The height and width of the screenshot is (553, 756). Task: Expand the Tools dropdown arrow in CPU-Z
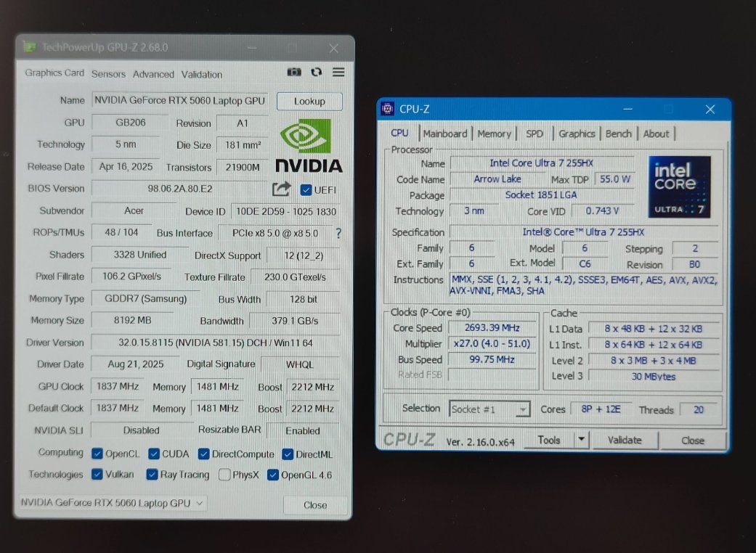(x=581, y=439)
